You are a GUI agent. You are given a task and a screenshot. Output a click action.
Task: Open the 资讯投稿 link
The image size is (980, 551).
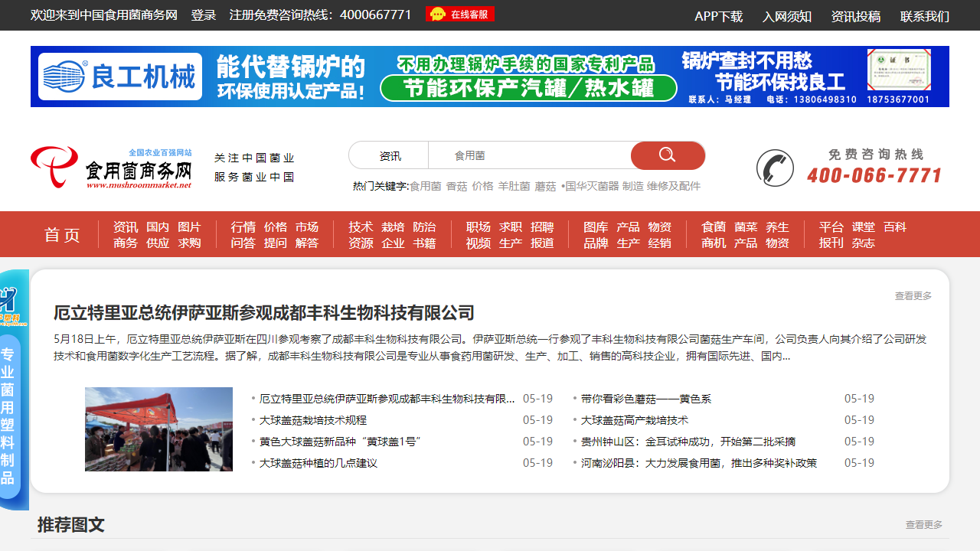click(x=856, y=16)
